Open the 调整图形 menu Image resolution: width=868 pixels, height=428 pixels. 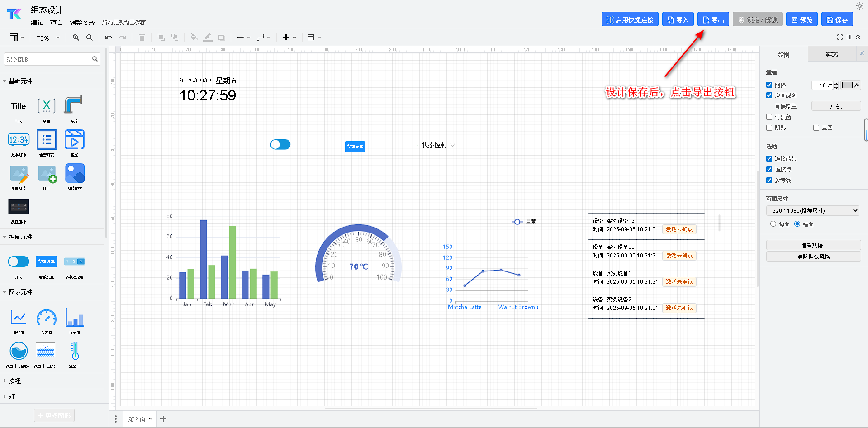coord(82,23)
